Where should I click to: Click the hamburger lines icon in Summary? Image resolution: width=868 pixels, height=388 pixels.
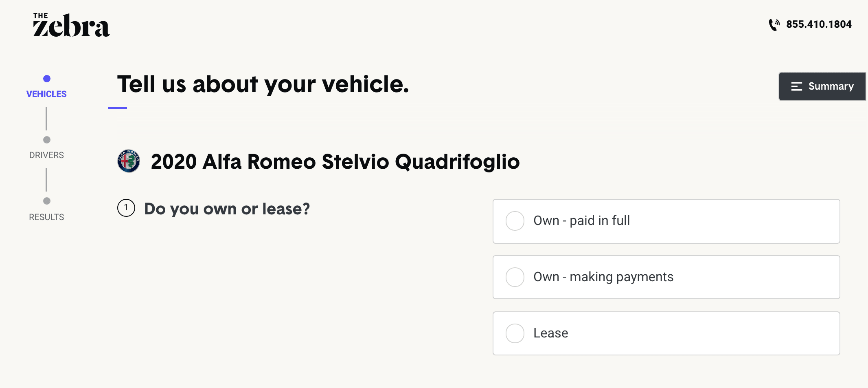(x=797, y=86)
